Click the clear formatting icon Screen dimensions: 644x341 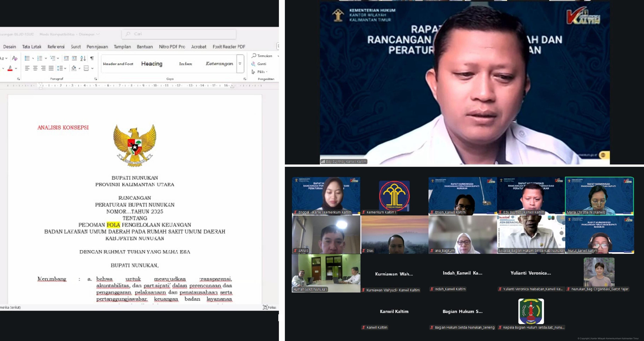point(15,58)
